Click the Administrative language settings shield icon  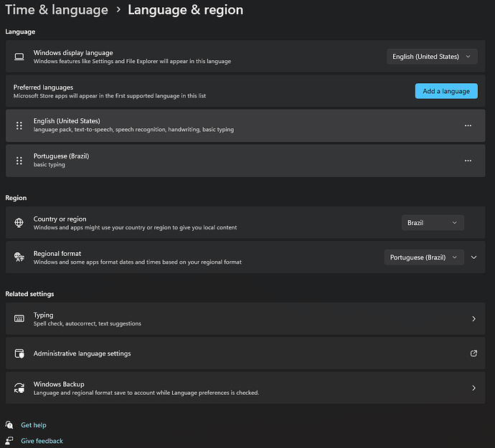click(x=19, y=353)
